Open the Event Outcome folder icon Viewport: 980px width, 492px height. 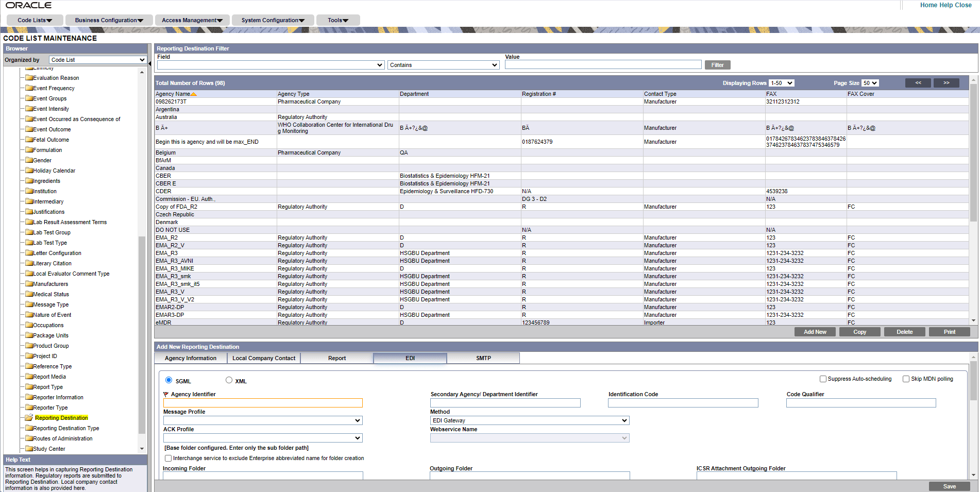[x=29, y=129]
